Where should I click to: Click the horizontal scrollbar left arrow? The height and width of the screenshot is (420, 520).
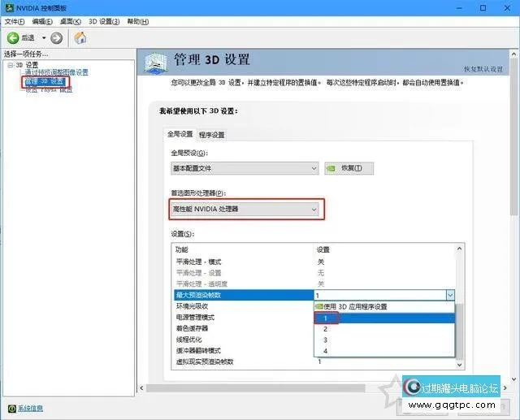click(141, 388)
